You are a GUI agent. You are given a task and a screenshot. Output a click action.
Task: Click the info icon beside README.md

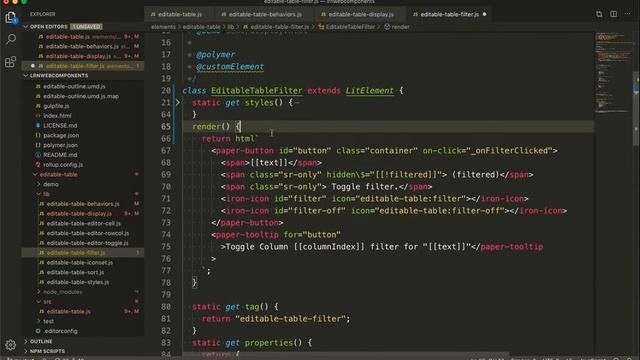point(38,155)
